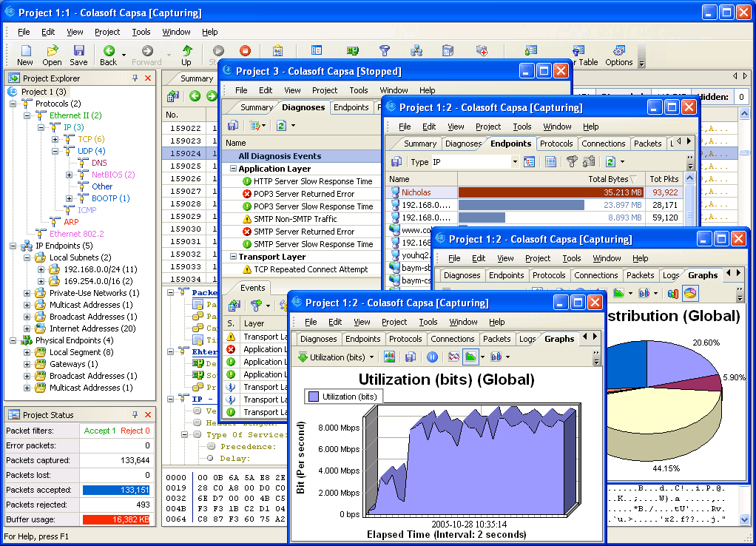
Task: Click the filter icon in Endpoints window toolbar
Action: tap(572, 161)
